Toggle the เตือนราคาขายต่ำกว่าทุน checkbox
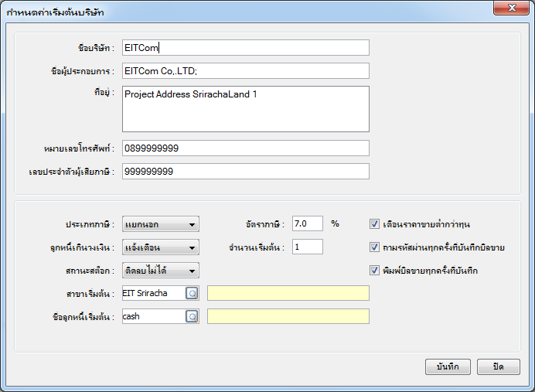The image size is (535, 392). [x=375, y=224]
